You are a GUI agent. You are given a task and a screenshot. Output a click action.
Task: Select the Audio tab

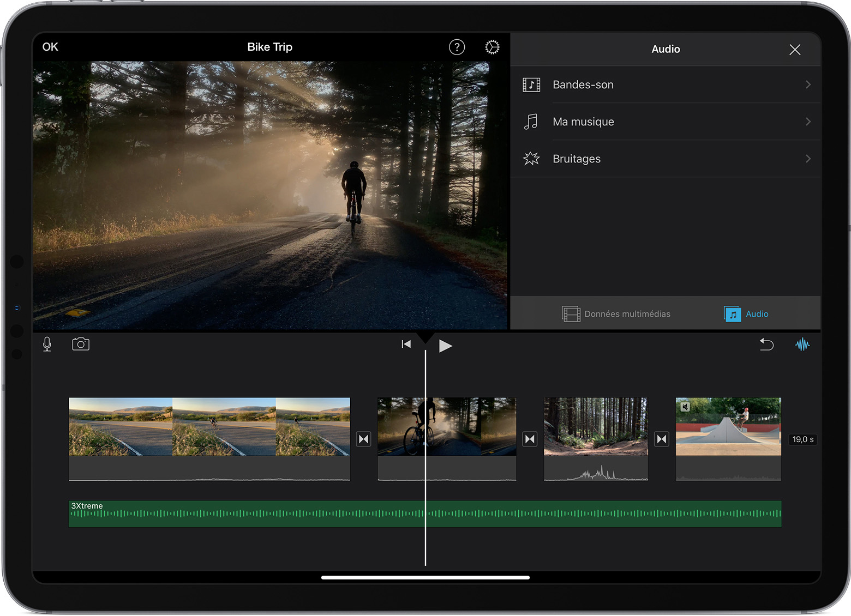(746, 314)
